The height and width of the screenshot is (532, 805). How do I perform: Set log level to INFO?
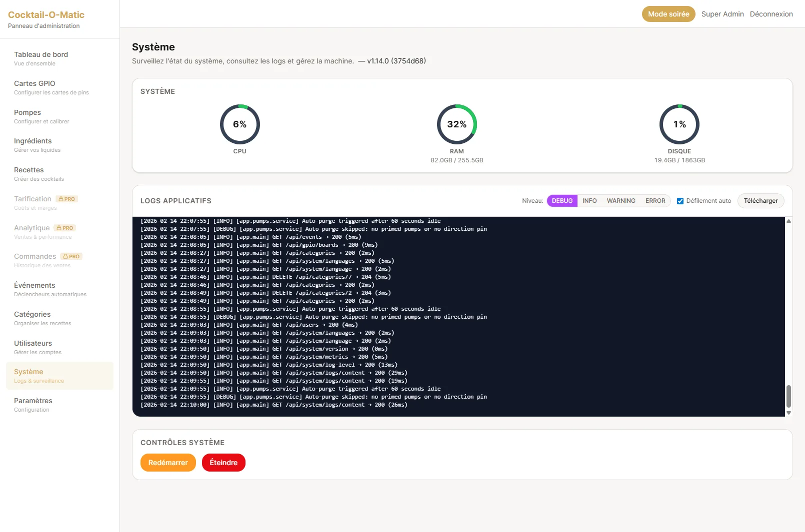point(589,201)
